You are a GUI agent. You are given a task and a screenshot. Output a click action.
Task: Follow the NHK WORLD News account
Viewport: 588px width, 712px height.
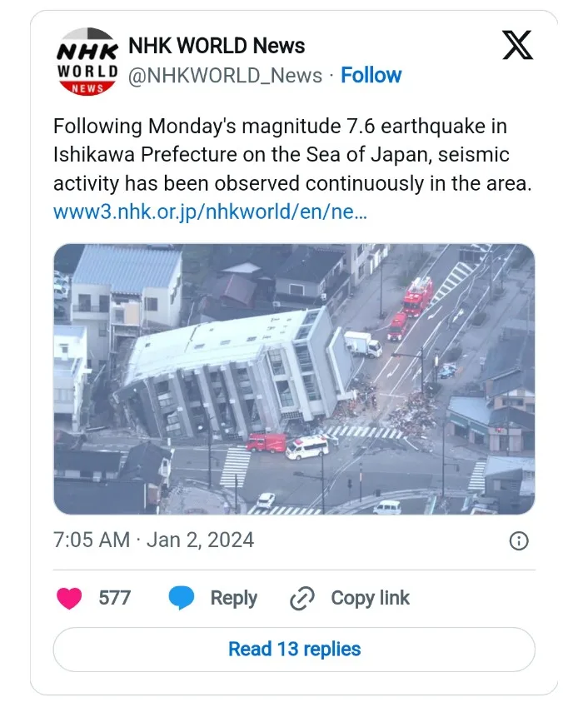click(371, 76)
